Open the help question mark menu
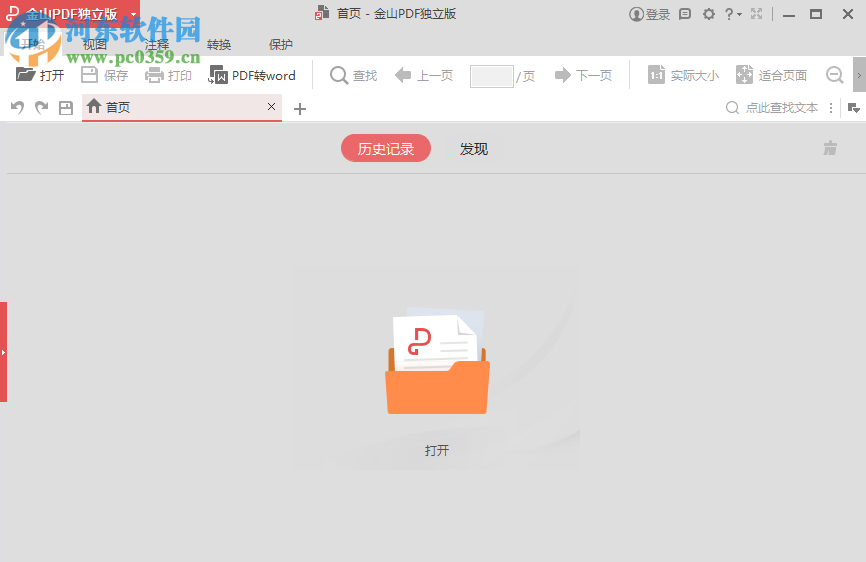866x562 pixels. (x=733, y=14)
